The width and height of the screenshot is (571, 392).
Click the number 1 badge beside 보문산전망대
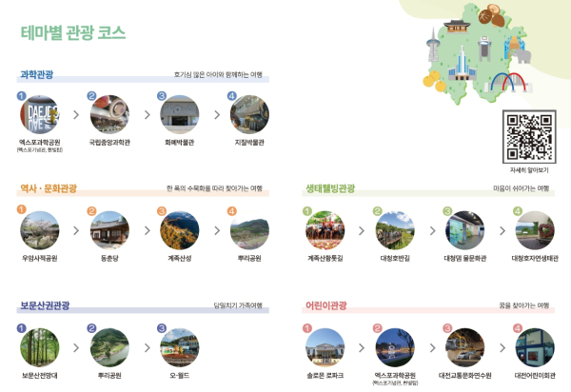coord(21,328)
